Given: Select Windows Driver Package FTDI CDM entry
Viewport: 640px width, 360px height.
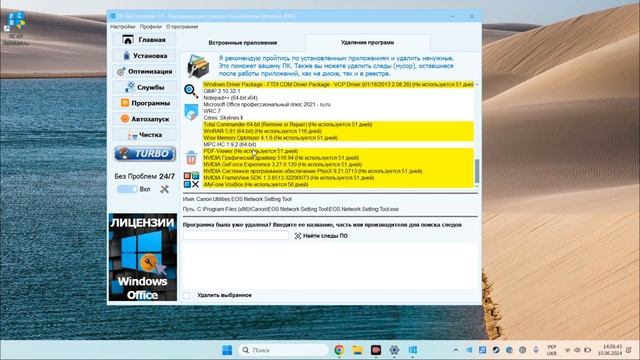Looking at the screenshot, I should [x=338, y=84].
